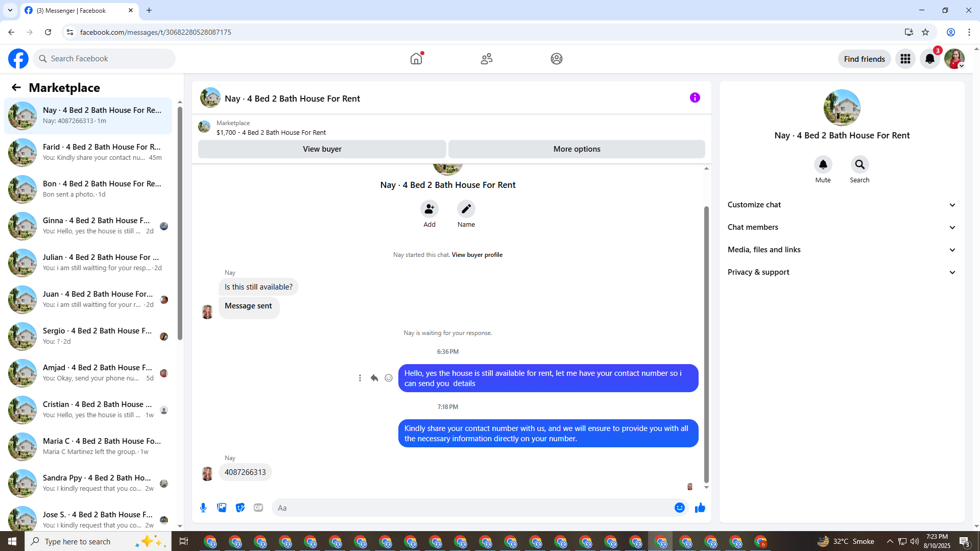This screenshot has width=980, height=551.
Task: Click the Find friends button
Action: pyautogui.click(x=865, y=59)
